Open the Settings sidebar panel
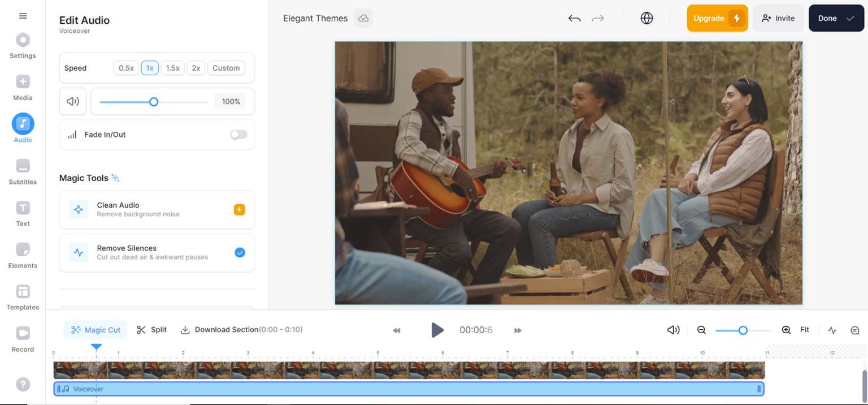This screenshot has height=405, width=868. [x=23, y=46]
